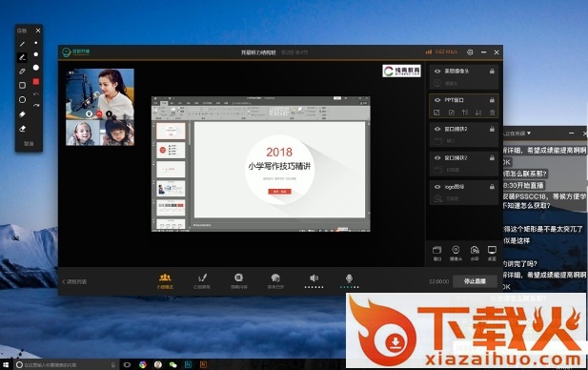Open Task View from the taskbar
588x370 pixels.
coord(127,364)
